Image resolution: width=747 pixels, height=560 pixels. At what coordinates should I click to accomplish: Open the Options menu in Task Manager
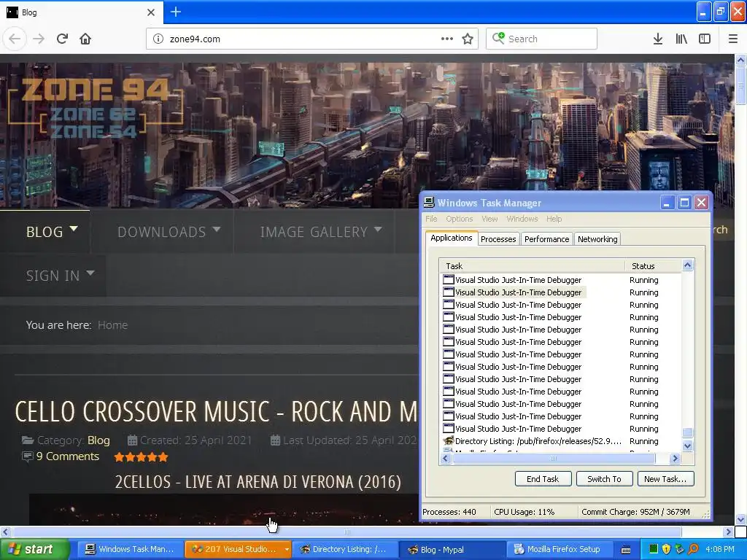tap(460, 219)
